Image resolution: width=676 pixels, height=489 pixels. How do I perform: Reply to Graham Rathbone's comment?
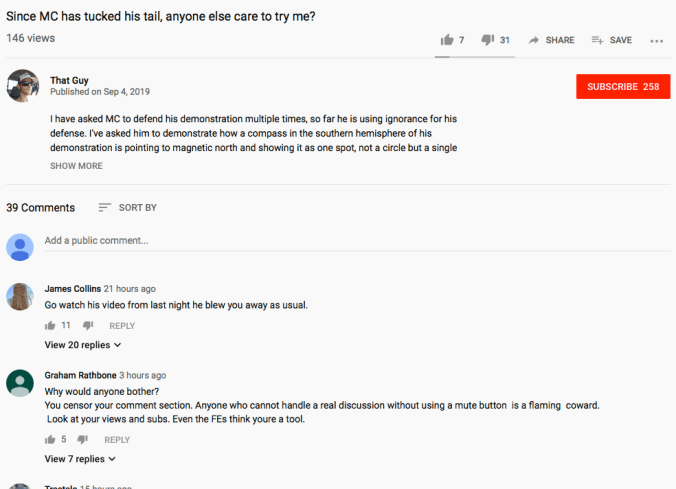point(117,440)
